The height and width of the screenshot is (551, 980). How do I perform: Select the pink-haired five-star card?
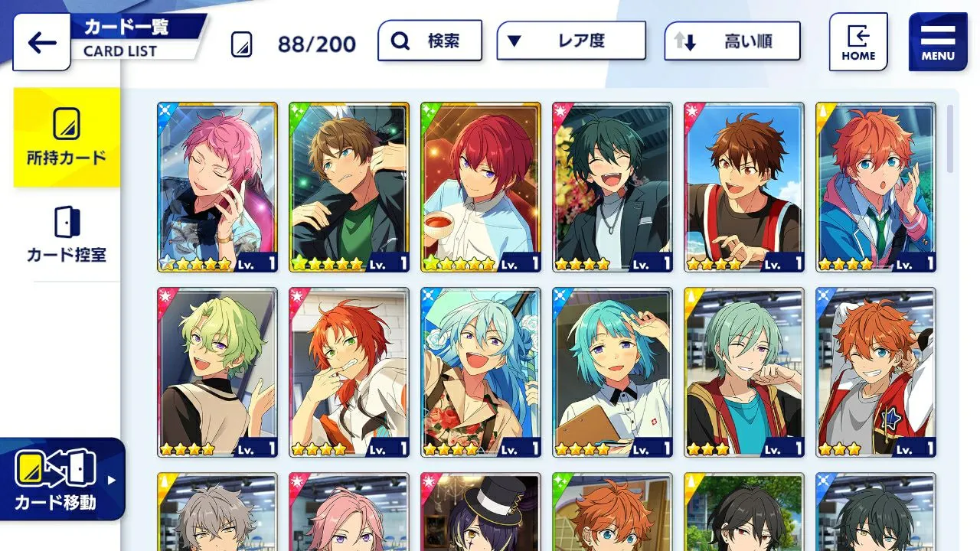(217, 187)
